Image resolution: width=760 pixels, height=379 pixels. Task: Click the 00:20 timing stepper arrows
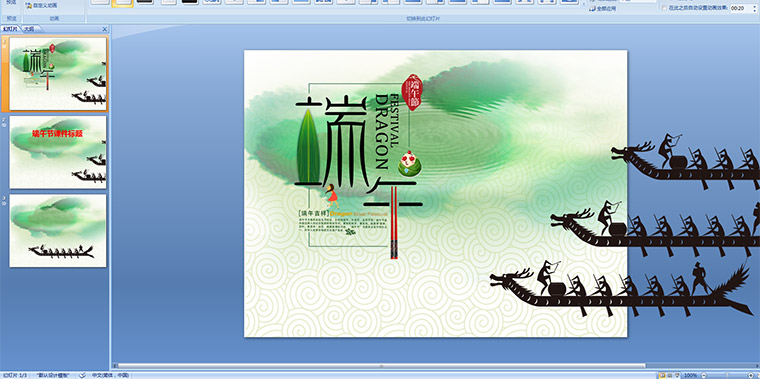pos(754,8)
